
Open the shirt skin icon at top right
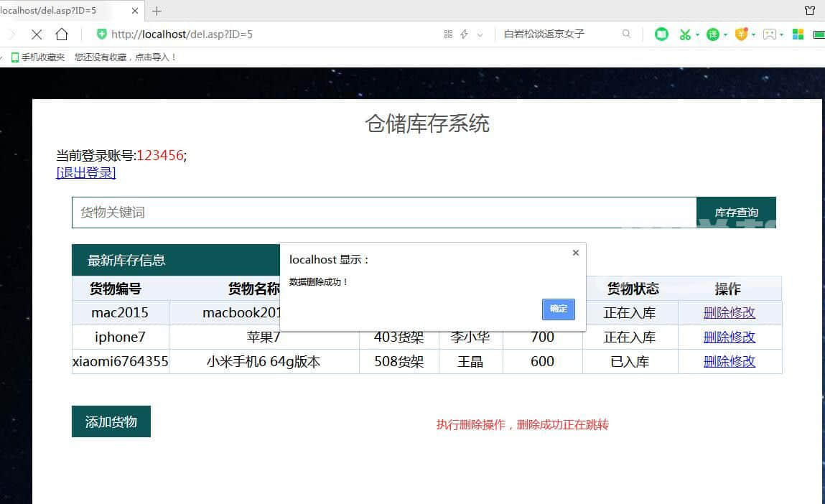pyautogui.click(x=810, y=11)
